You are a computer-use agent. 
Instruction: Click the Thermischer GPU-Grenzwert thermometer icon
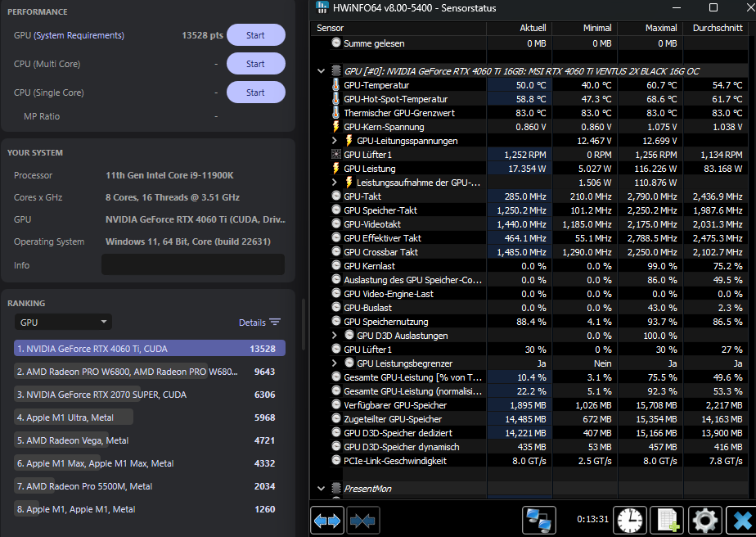coord(336,113)
